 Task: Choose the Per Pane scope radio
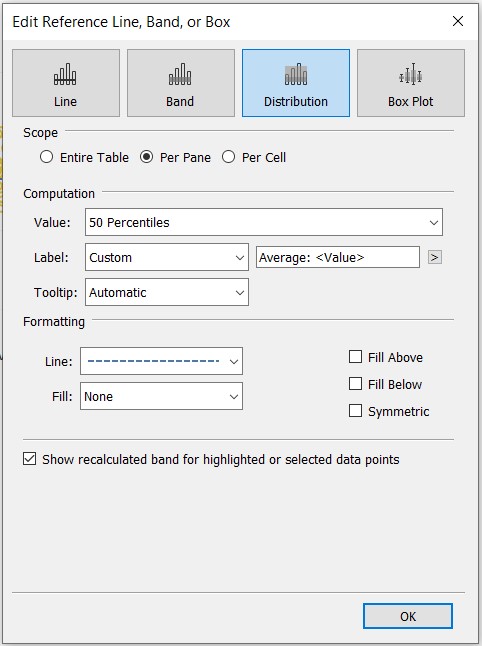click(146, 157)
